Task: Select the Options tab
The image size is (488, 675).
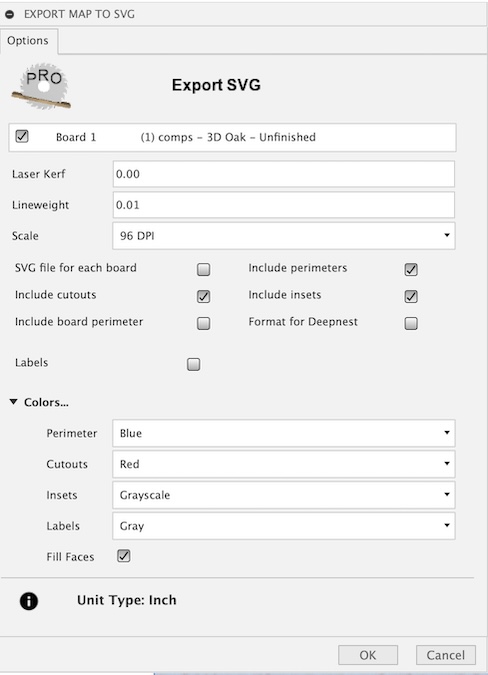Action: (x=28, y=40)
